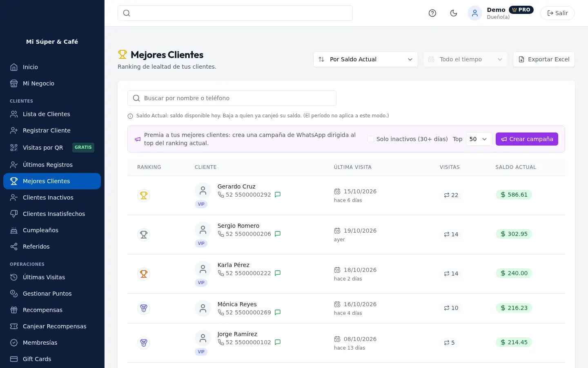Toggle dark mode moon icon

(454, 13)
